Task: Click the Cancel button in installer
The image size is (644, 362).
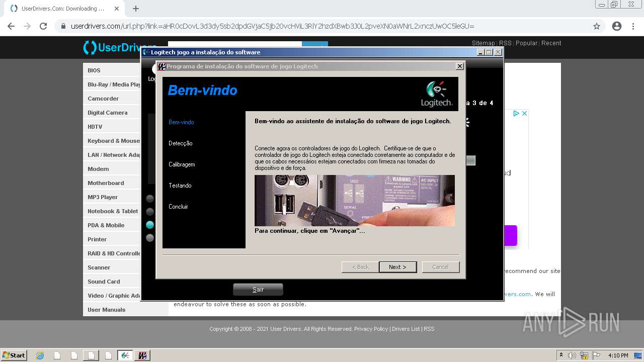Action: [x=441, y=267]
